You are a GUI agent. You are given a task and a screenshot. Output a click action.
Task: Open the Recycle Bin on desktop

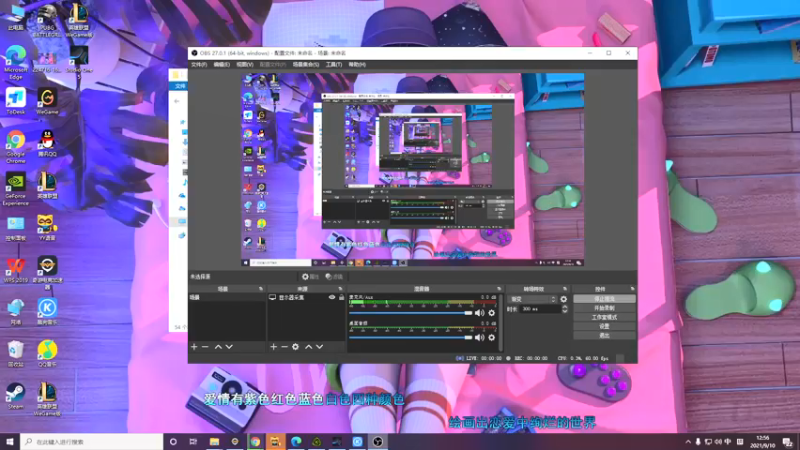click(15, 354)
